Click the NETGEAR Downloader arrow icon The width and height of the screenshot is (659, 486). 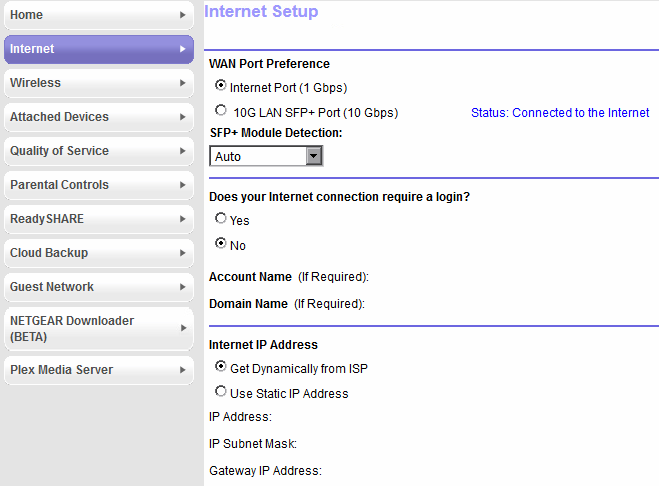click(x=182, y=328)
